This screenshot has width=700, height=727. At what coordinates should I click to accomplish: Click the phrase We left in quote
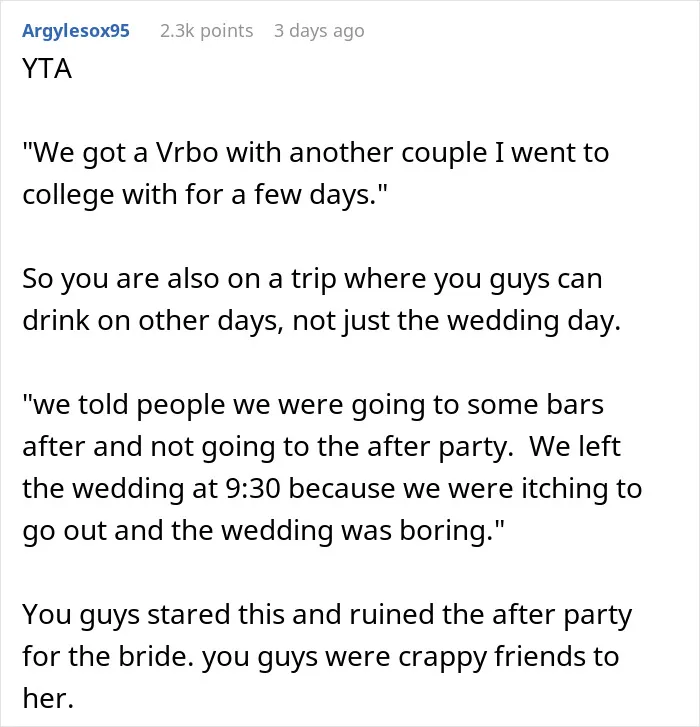[x=575, y=446]
